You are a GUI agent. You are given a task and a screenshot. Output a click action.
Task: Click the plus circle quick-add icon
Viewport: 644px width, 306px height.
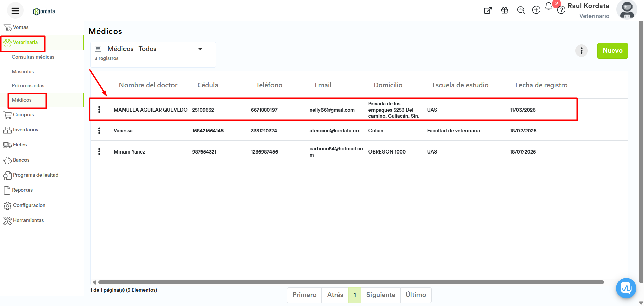click(x=536, y=10)
